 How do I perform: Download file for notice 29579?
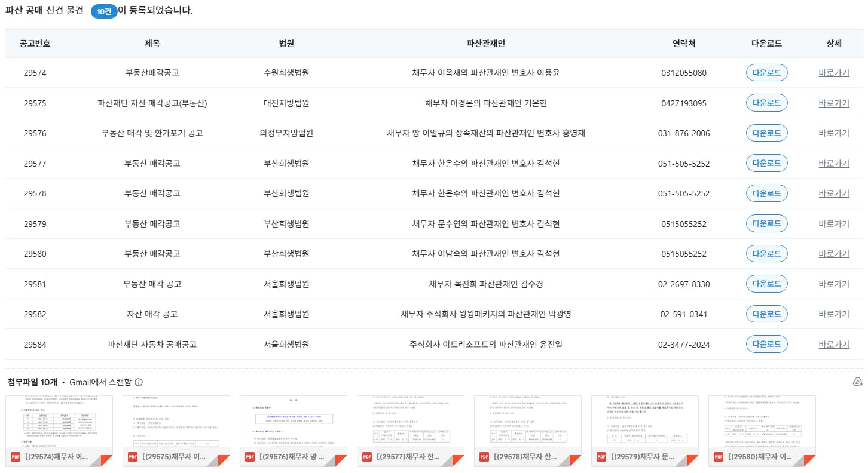pos(766,223)
